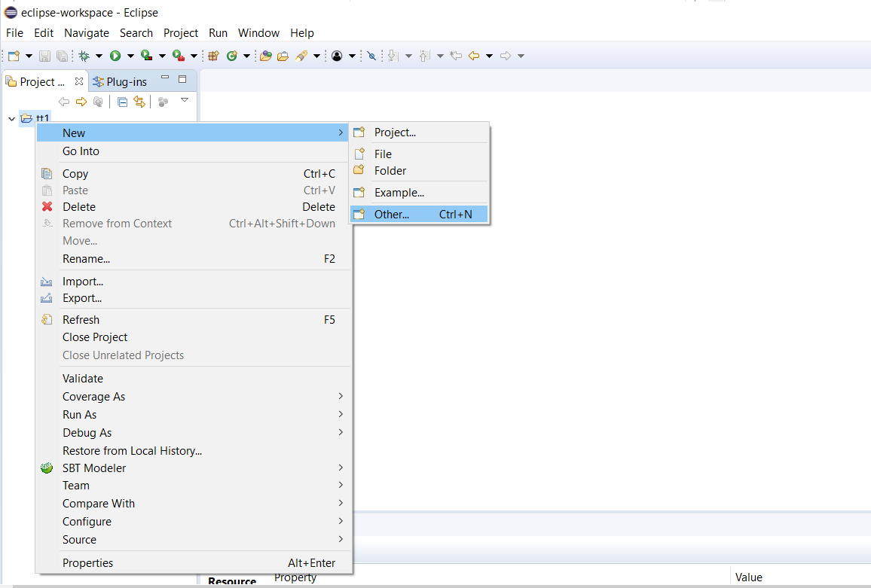Open the File menu

tap(14, 33)
